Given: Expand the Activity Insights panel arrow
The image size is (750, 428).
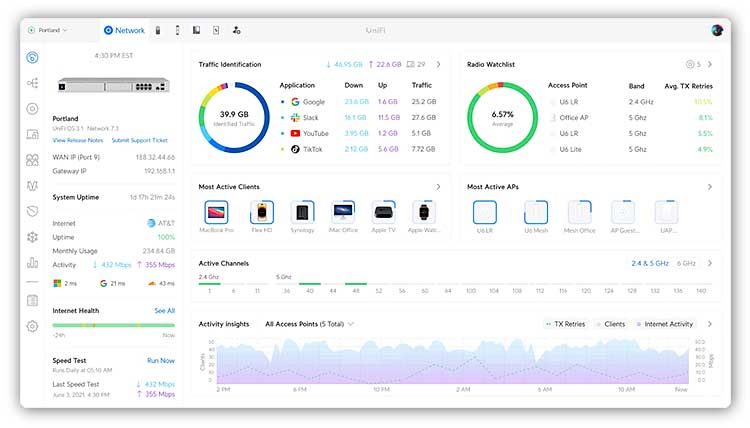Looking at the screenshot, I should click(710, 324).
